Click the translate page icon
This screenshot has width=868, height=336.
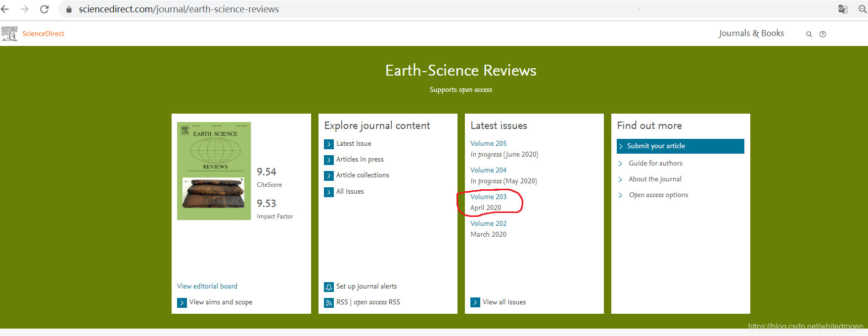coord(843,9)
